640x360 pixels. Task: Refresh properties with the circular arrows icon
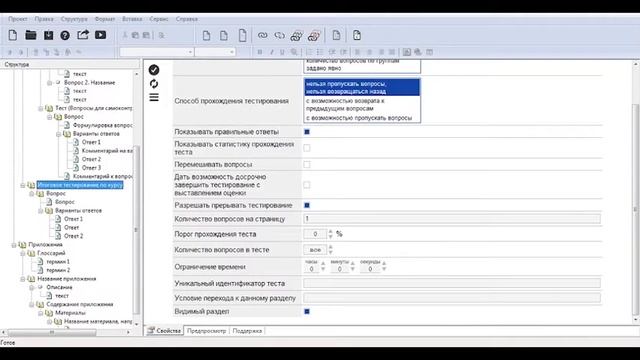click(x=154, y=84)
